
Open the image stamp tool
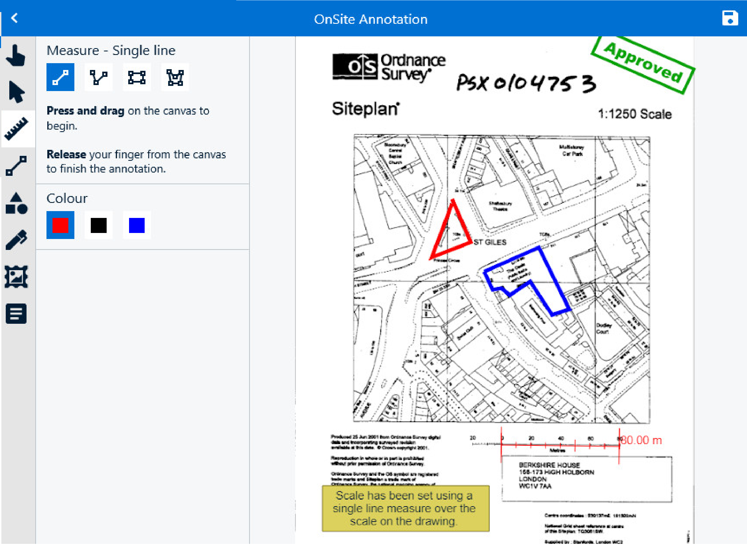16,277
